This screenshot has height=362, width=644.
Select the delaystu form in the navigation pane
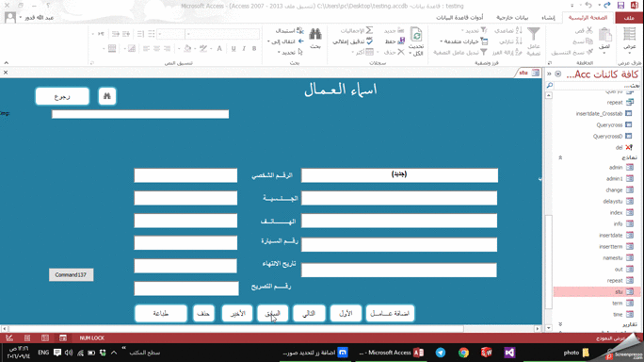[612, 201]
